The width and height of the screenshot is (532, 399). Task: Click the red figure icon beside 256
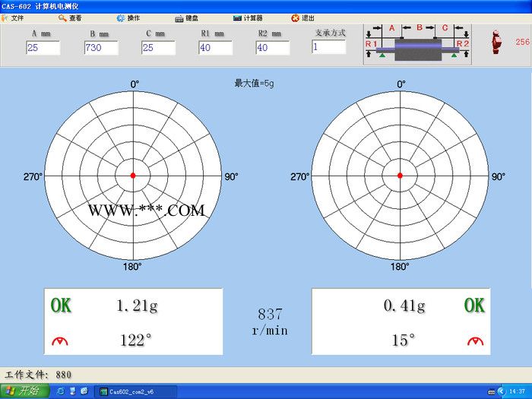(499, 41)
